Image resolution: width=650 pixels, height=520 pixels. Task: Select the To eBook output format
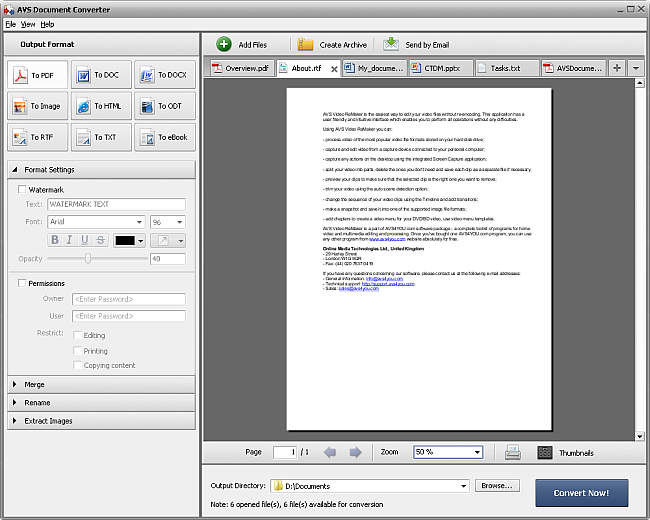click(165, 137)
